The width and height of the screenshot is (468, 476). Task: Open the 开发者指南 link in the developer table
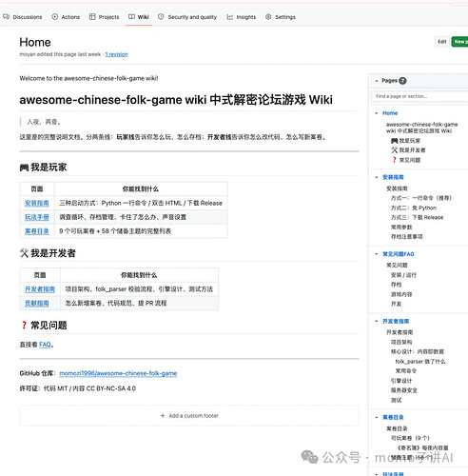point(40,289)
